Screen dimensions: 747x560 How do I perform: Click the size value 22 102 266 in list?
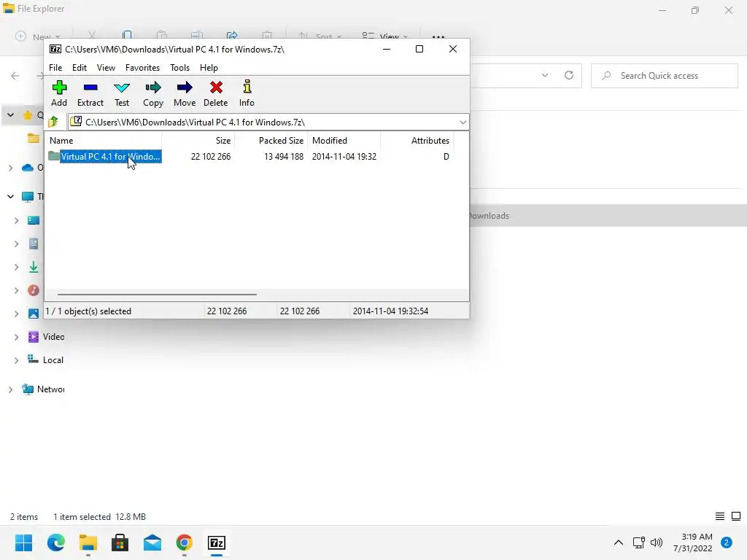211,157
